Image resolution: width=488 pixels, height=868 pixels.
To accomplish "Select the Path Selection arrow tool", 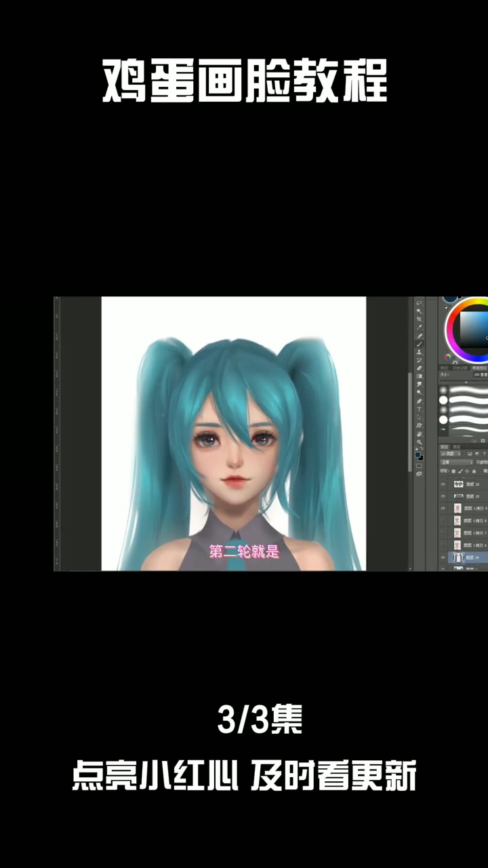I will coord(419,417).
